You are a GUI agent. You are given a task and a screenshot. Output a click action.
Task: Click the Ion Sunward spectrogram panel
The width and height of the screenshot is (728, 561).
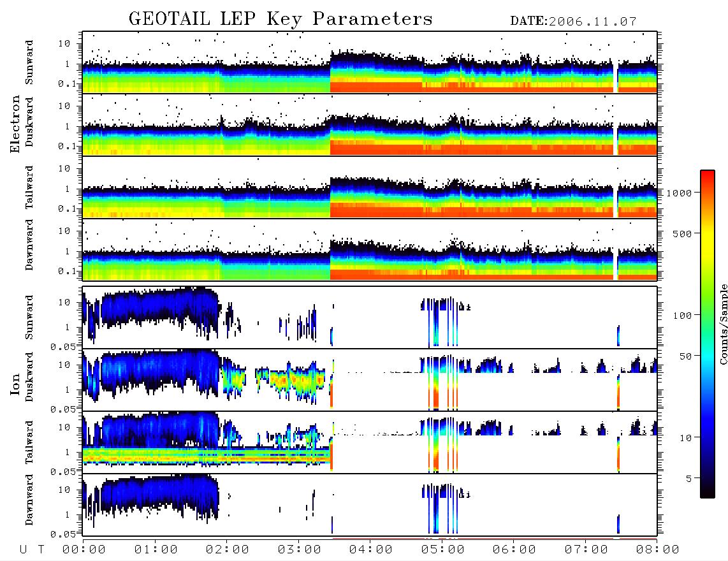tap(370, 317)
